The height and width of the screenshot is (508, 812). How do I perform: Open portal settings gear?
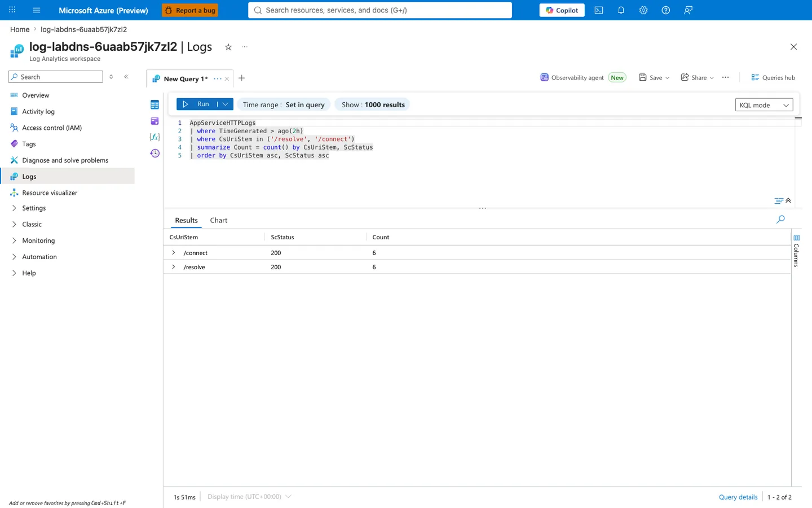tap(643, 10)
